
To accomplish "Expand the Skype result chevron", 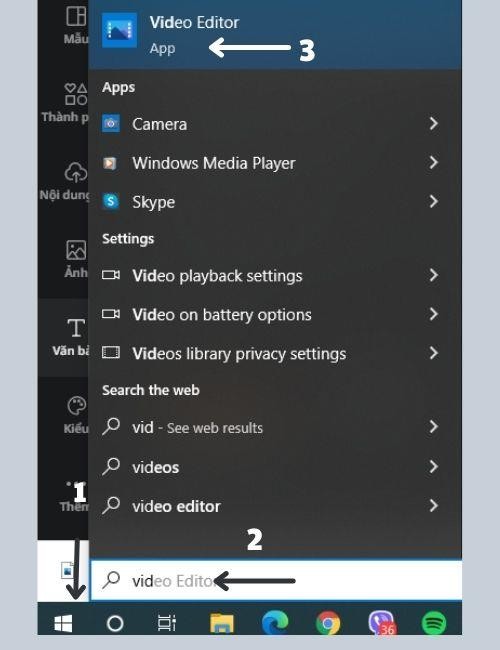I will 433,201.
